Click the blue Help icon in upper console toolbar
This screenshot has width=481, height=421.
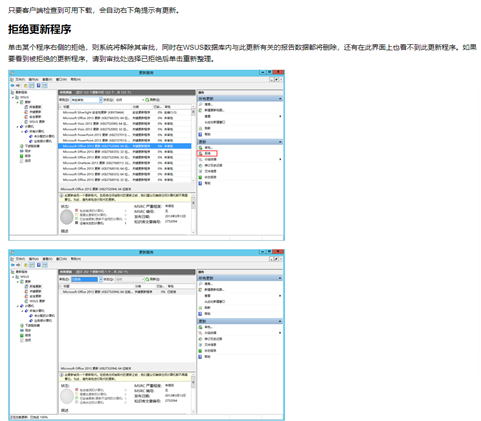click(39, 86)
